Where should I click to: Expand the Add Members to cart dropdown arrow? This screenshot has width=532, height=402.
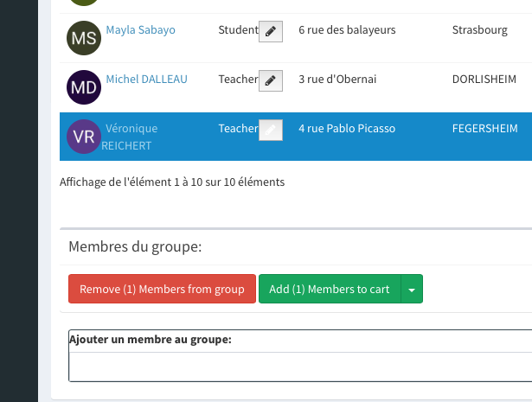click(412, 289)
